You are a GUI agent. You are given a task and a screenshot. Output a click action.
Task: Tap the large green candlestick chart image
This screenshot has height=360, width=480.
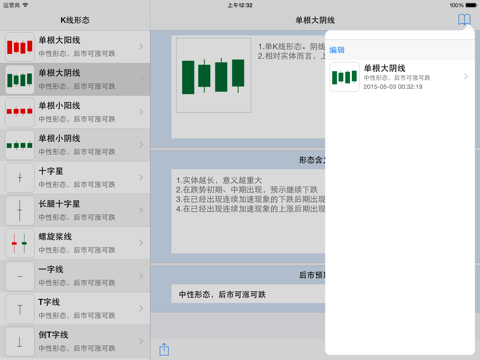point(213,75)
